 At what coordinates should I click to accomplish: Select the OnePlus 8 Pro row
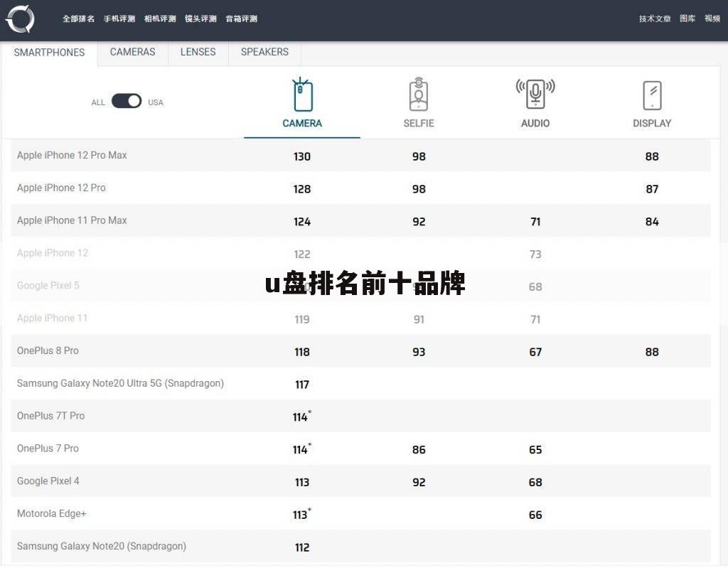pyautogui.click(x=48, y=350)
